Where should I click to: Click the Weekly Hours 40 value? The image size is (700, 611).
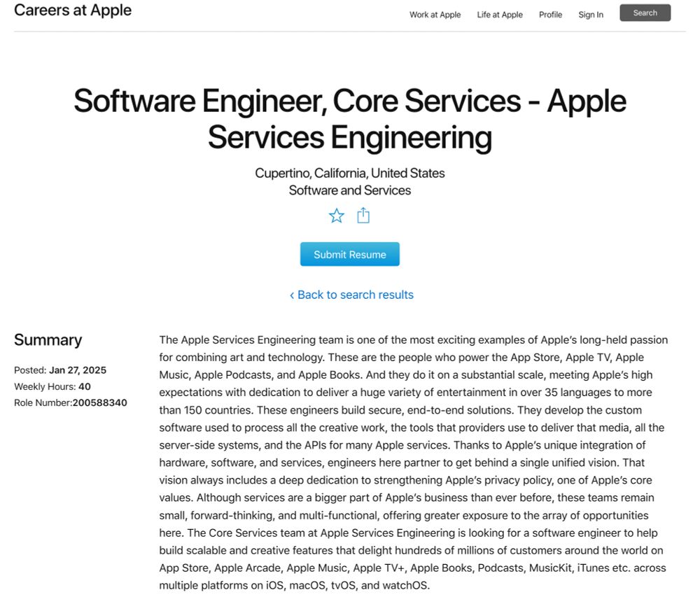(x=85, y=386)
